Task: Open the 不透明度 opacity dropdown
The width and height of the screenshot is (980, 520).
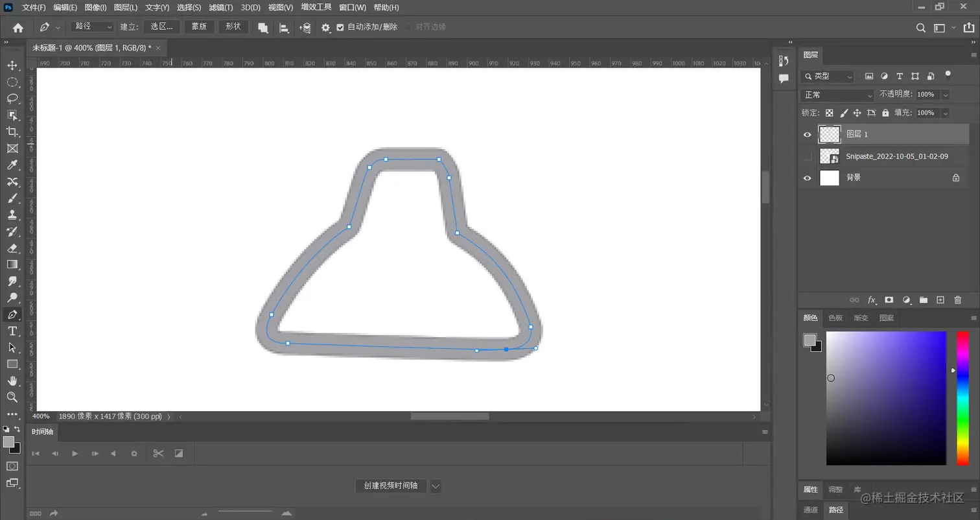Action: click(x=945, y=95)
